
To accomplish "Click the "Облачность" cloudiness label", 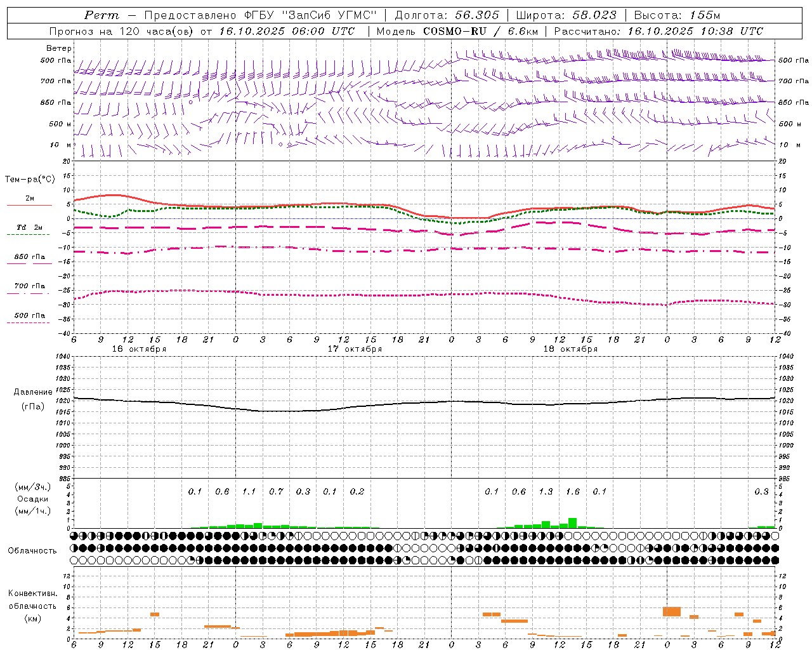I will pos(33,551).
